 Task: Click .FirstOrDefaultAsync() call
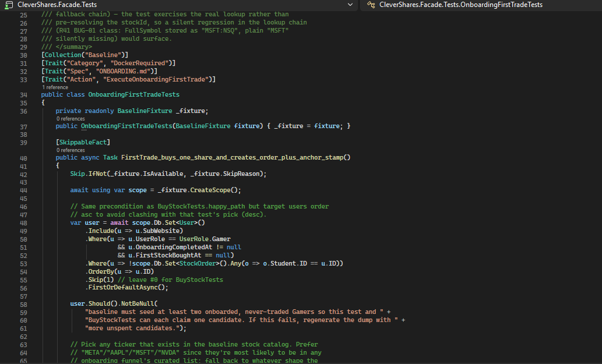[x=126, y=287]
